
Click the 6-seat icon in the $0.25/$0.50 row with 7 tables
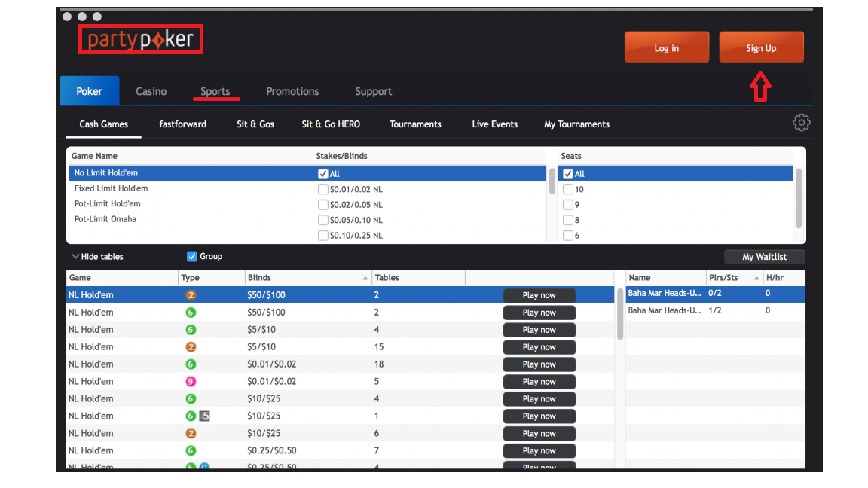tap(191, 450)
